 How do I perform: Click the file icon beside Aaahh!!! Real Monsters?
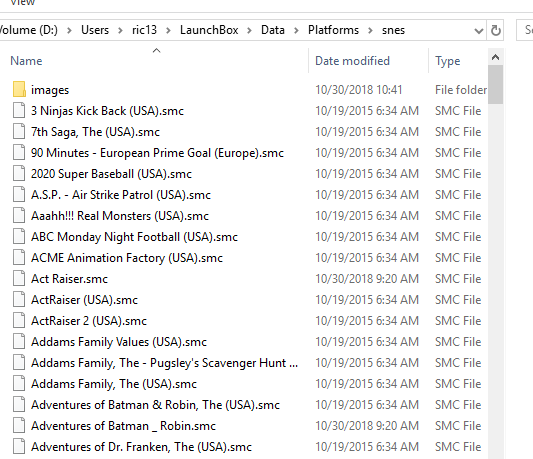(x=19, y=216)
